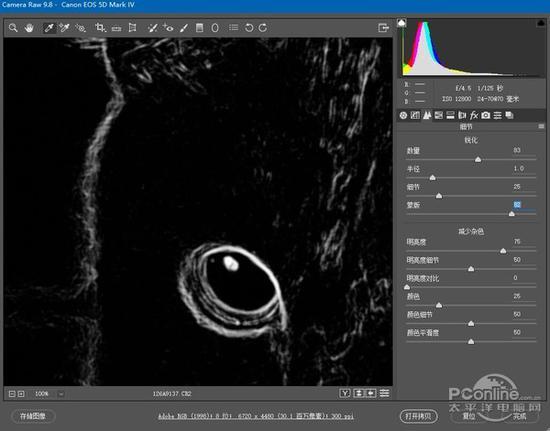Select the Crop tool

tap(100, 28)
